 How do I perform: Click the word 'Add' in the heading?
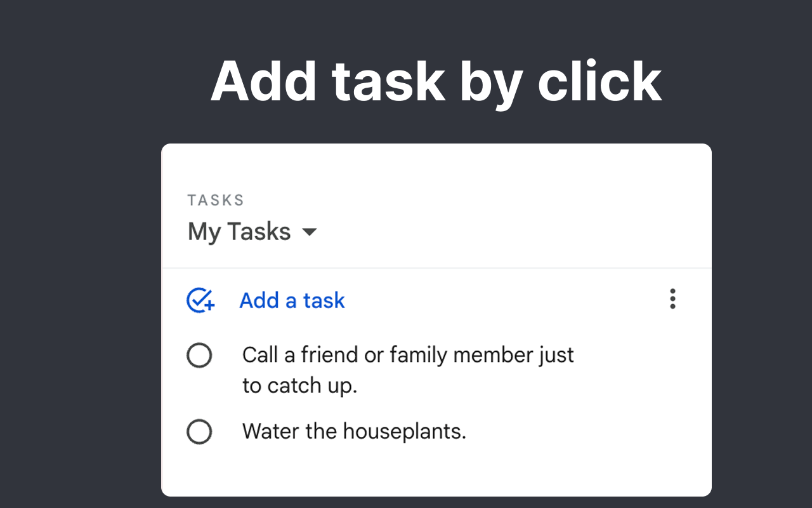click(264, 81)
